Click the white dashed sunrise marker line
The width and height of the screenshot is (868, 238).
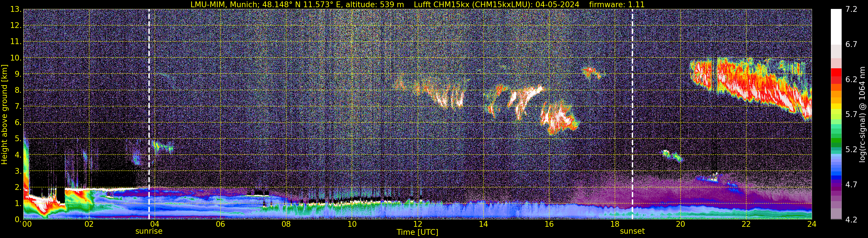click(x=149, y=114)
